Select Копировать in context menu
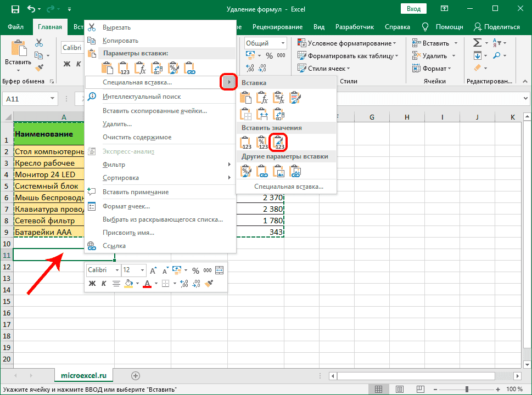The width and height of the screenshot is (532, 395). point(120,41)
